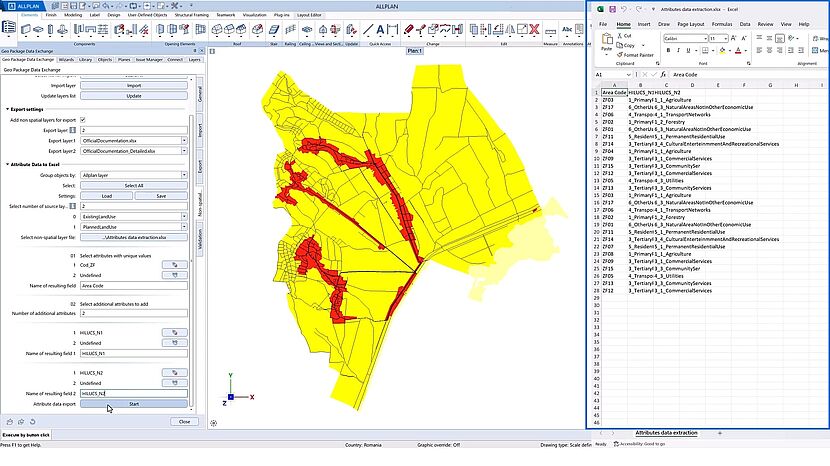Click the Paste icon in Clipboard group
Screen dimensions: 830x466
607,43
